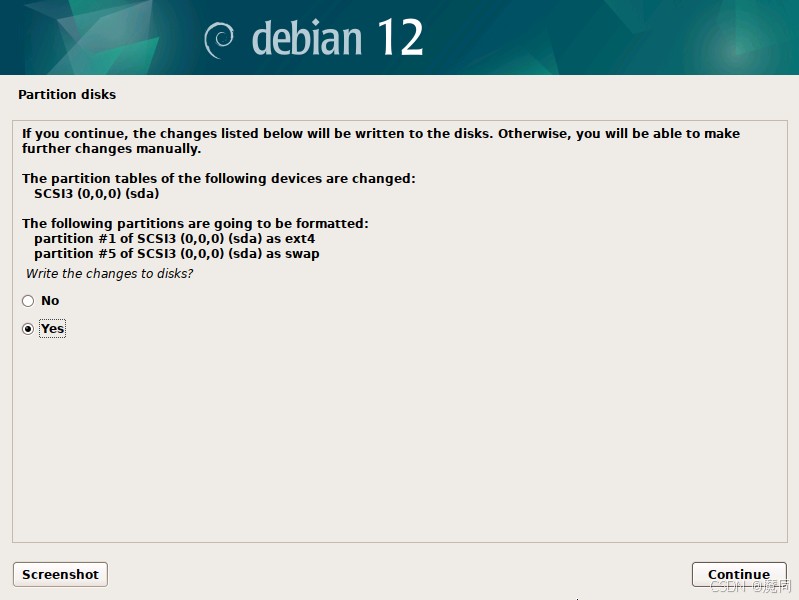Click the CSDN watermark text
The width and height of the screenshot is (799, 600).
point(751,587)
